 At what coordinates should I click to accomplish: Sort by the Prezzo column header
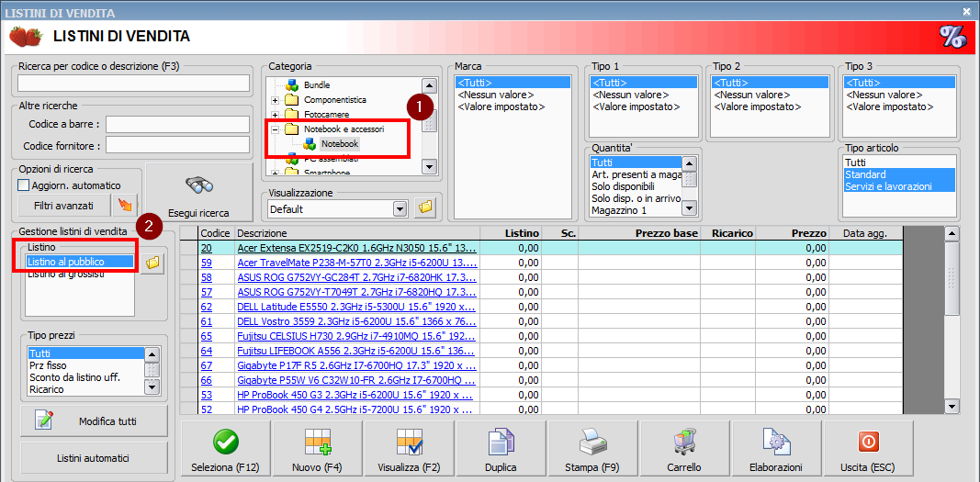pyautogui.click(x=793, y=233)
